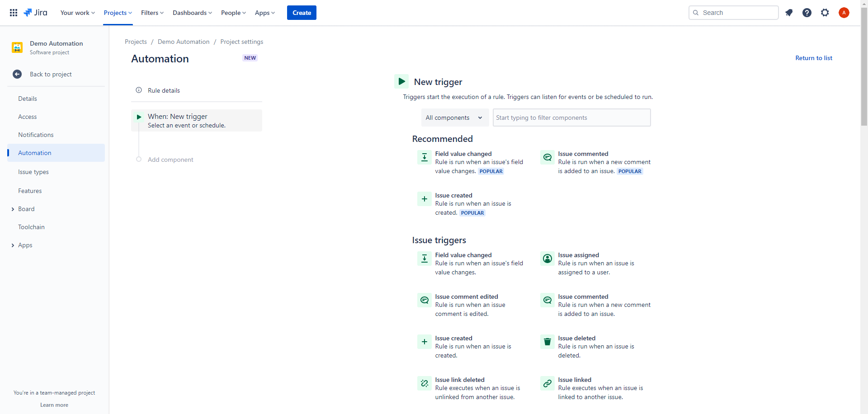Expand the Board section in sidebar
868x414 pixels.
(13, 209)
